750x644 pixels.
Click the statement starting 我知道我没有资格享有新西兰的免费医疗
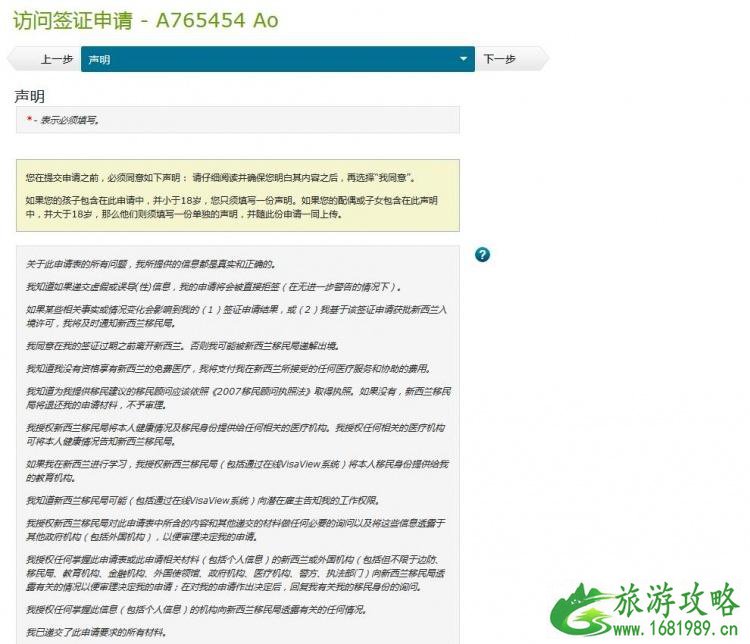pos(229,369)
